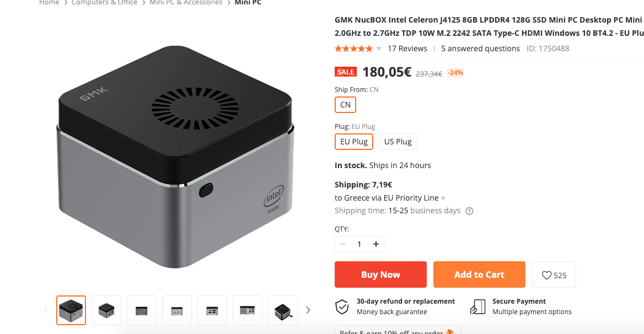Show previous thumbnails with left arrow
The image size is (644, 334).
tap(46, 310)
